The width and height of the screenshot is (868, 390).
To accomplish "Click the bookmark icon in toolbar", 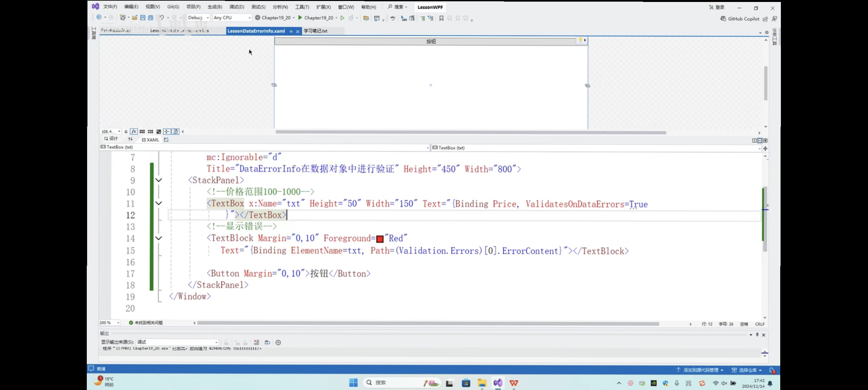I will point(441,19).
